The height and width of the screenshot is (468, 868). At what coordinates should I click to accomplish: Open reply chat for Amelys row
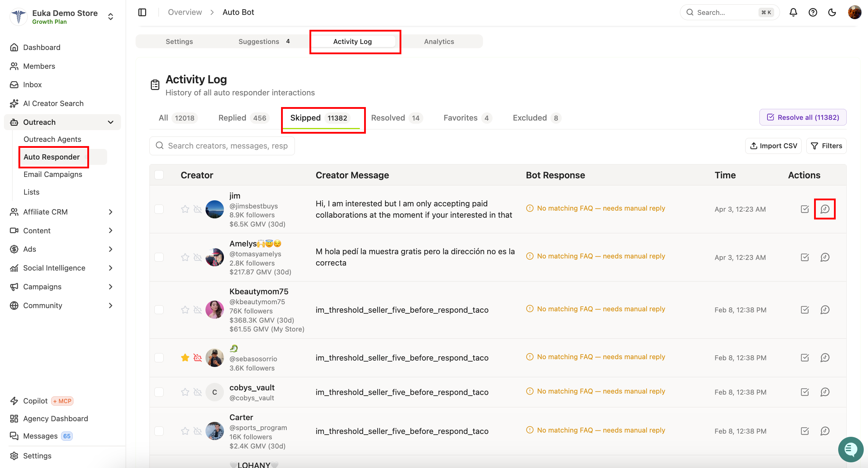(825, 257)
